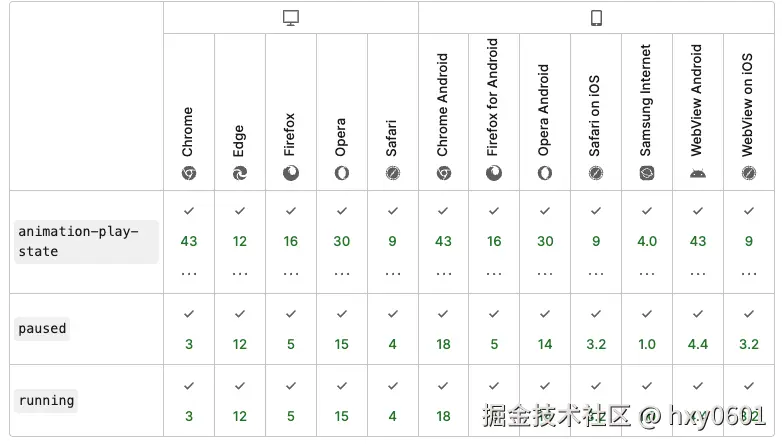Screen dimensions: 782x446
Task: Expand Samsung Internet animation-play-state ellipsis
Action: pos(647,271)
